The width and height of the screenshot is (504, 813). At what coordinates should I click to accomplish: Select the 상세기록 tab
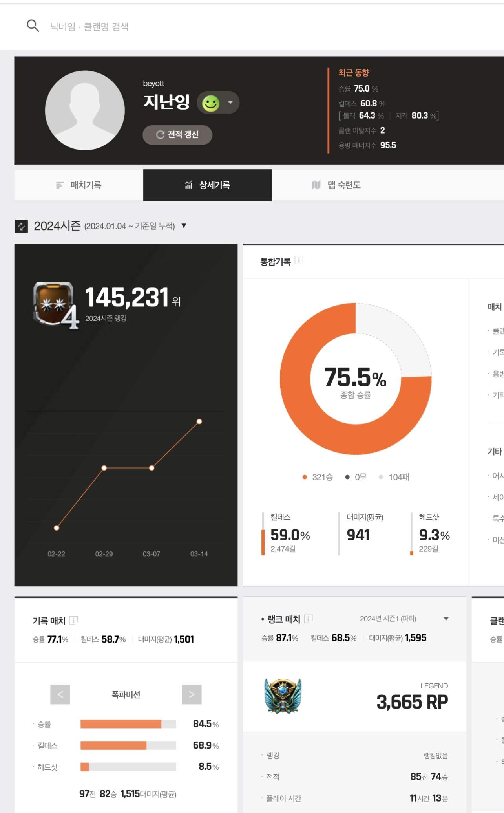(x=207, y=185)
